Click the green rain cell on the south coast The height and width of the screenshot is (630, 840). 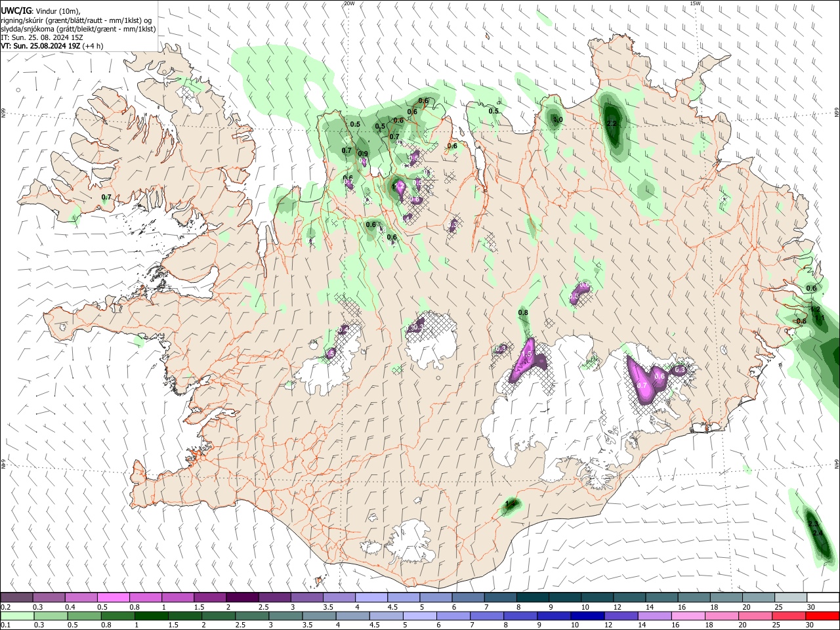511,505
